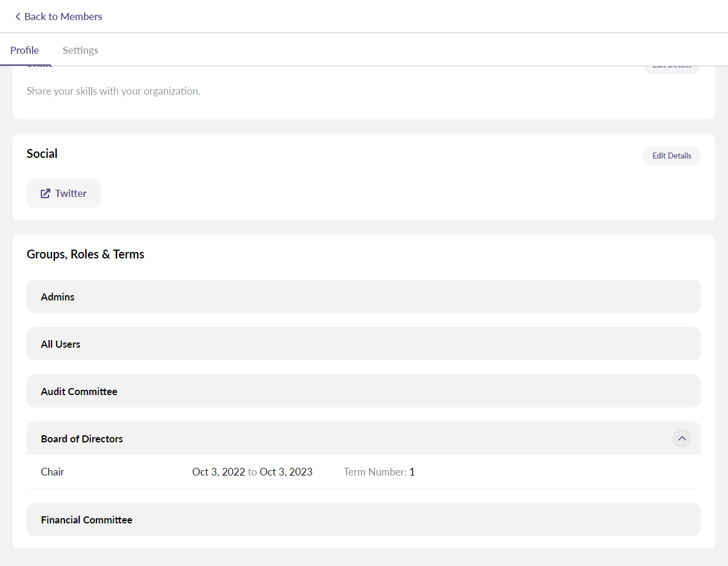Expand the Audit Committee group
The width and height of the screenshot is (728, 566).
coord(363,391)
